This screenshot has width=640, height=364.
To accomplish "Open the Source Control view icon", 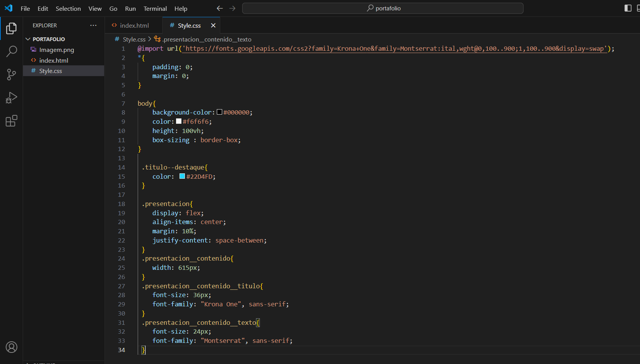I will (12, 75).
